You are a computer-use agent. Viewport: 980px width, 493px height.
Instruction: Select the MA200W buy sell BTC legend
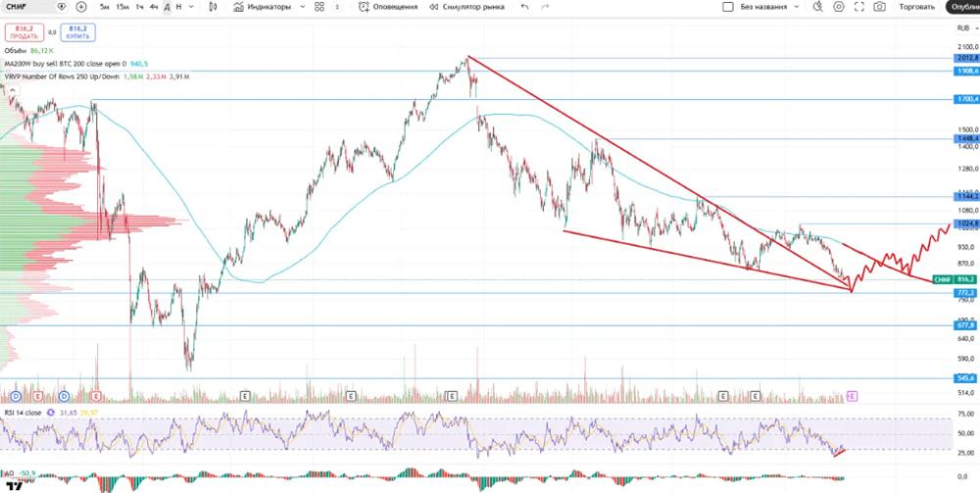[x=65, y=63]
